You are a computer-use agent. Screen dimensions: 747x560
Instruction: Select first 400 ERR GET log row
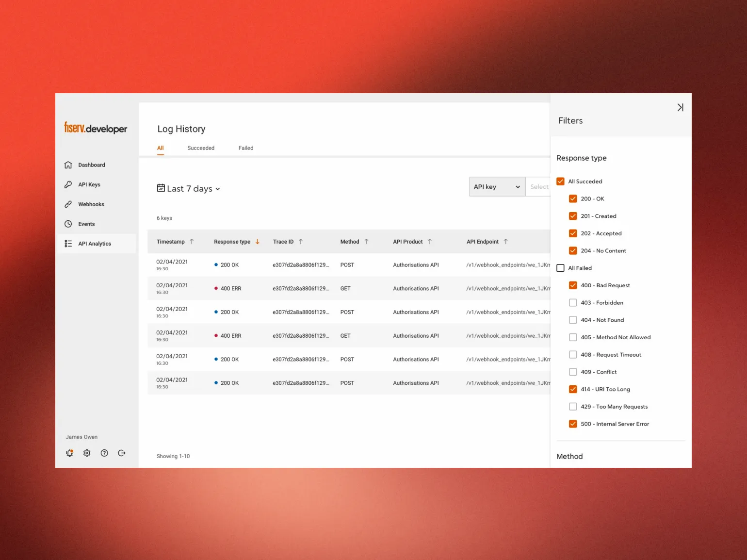coord(349,288)
